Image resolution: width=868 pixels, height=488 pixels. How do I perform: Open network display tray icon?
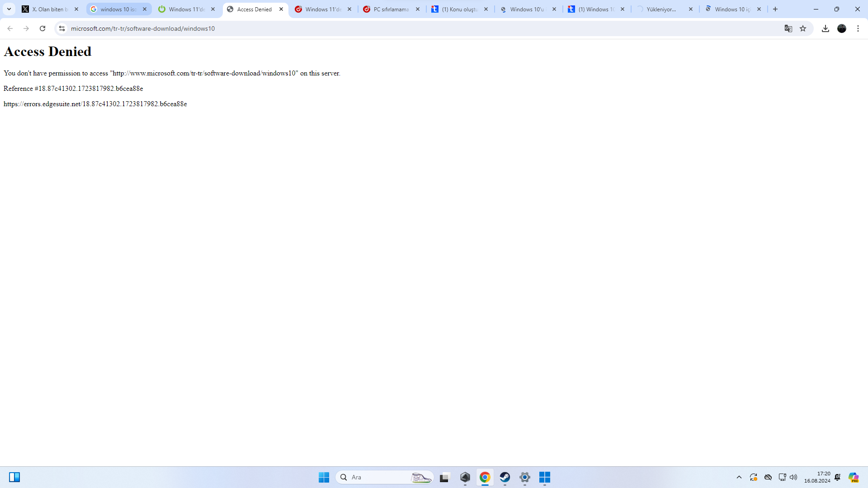tap(783, 477)
